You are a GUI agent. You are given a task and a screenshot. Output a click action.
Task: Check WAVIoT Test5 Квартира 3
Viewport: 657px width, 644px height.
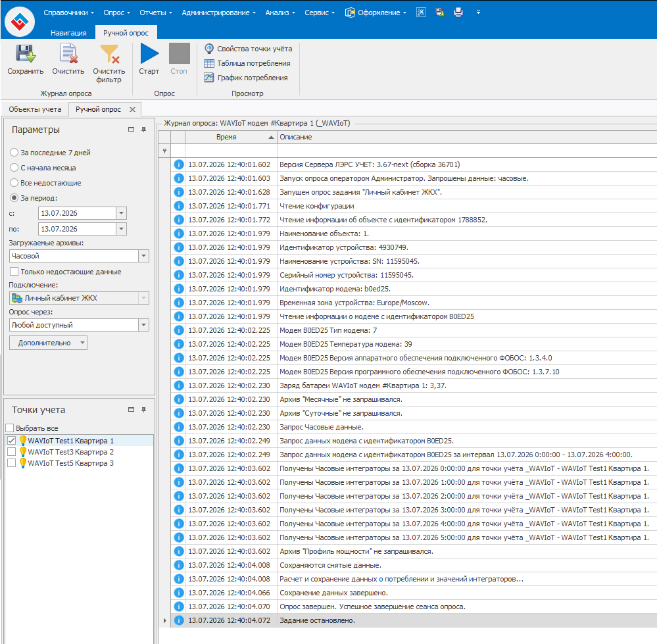pyautogui.click(x=11, y=463)
